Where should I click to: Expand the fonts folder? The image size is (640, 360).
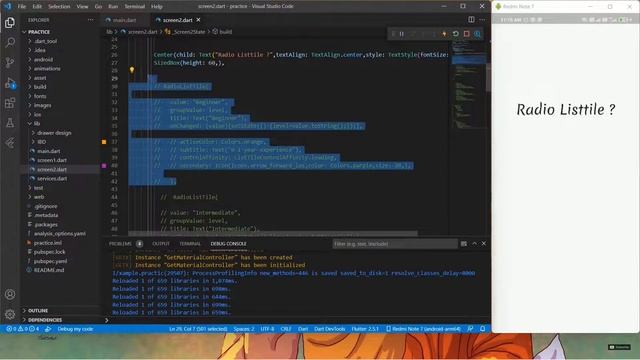pos(40,96)
